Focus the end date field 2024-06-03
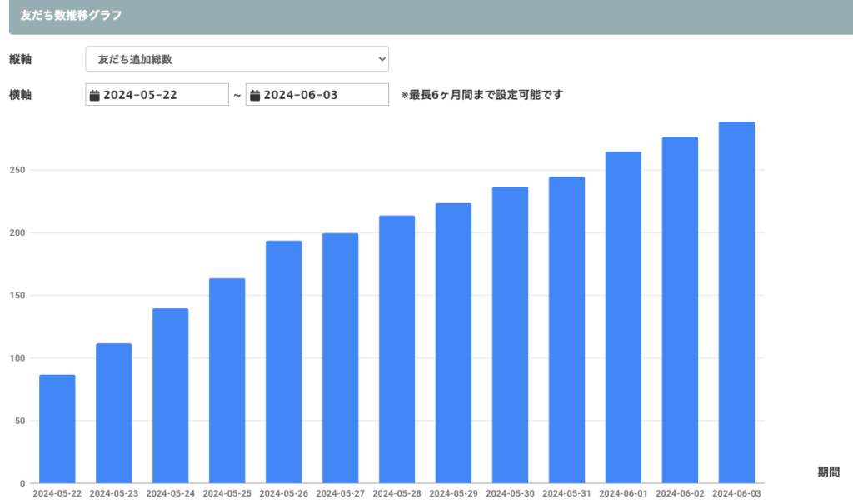 tap(317, 95)
